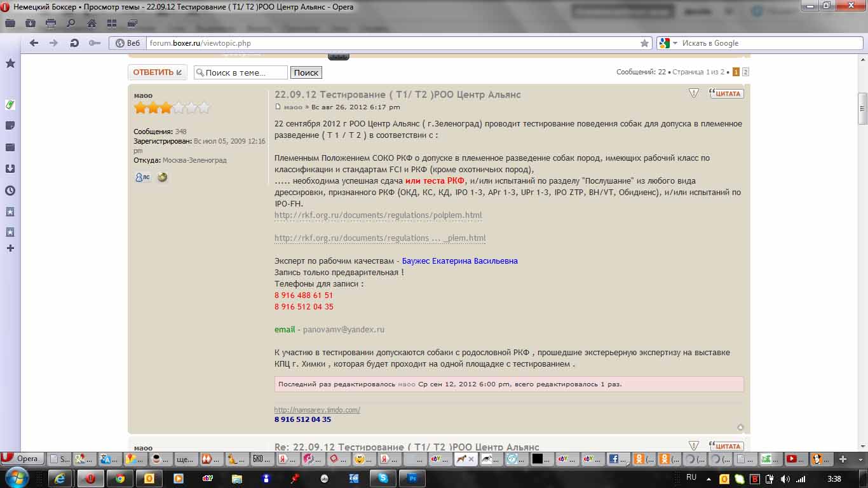868x488 pixels.
Task: Click the Home icon in the toolbar
Action: point(92,24)
